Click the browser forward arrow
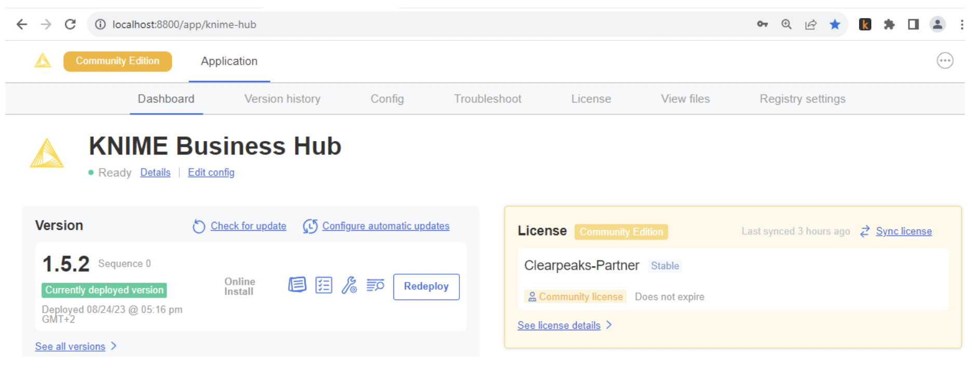This screenshot has height=365, width=980. (x=46, y=24)
